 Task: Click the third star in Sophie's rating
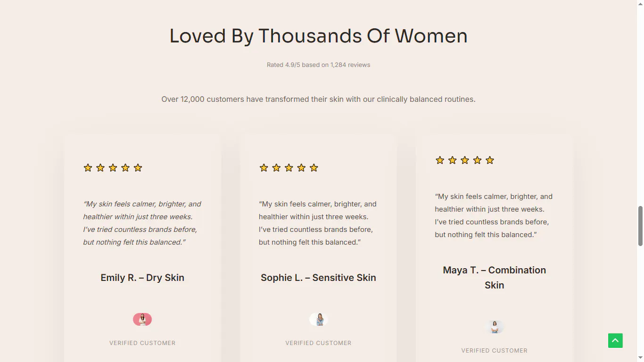click(289, 167)
